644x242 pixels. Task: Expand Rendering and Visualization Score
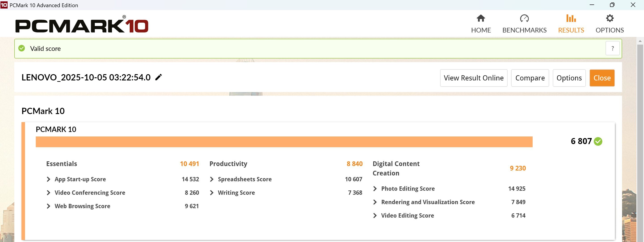pyautogui.click(x=375, y=202)
